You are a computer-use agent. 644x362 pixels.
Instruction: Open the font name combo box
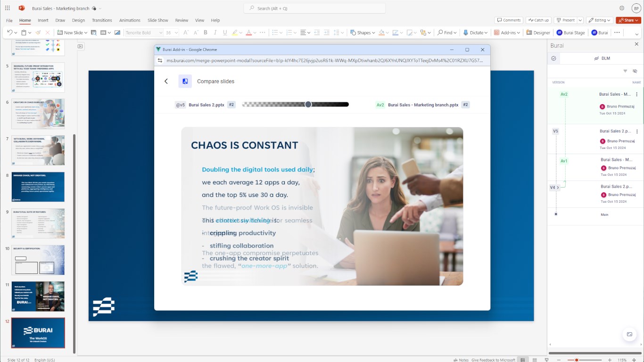pos(144,33)
